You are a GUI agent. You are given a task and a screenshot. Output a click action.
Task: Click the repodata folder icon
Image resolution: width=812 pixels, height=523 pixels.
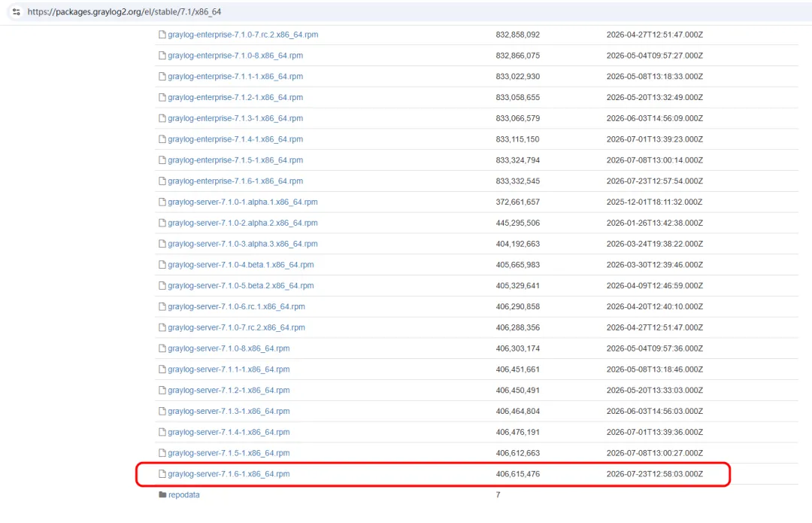pyautogui.click(x=162, y=494)
